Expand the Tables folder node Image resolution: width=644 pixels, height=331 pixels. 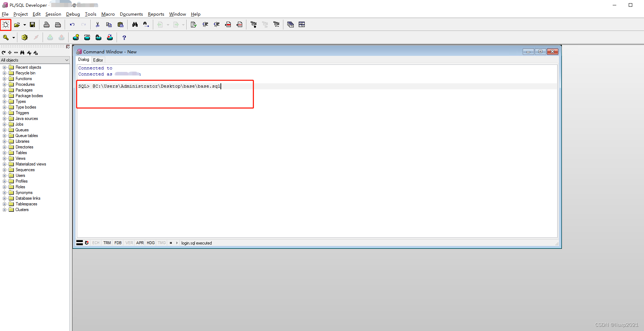pos(4,153)
